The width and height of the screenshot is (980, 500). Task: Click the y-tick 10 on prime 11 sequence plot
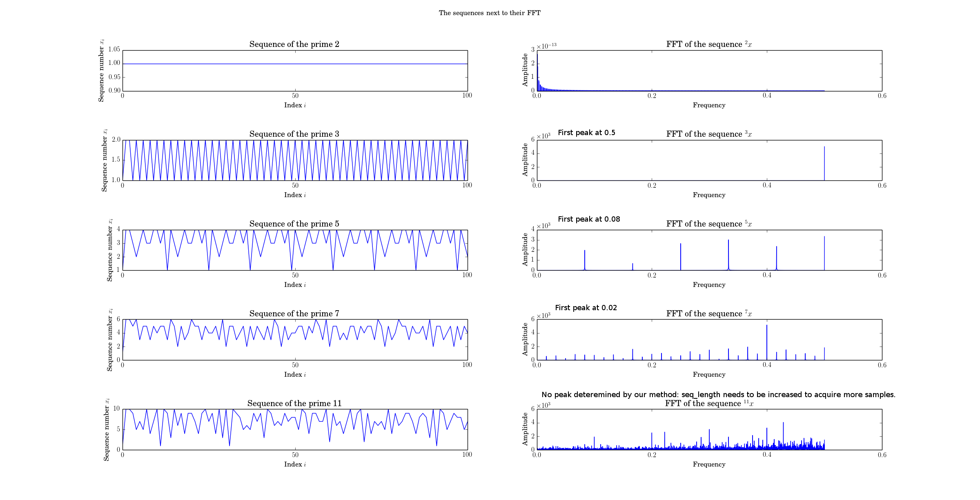tap(116, 409)
